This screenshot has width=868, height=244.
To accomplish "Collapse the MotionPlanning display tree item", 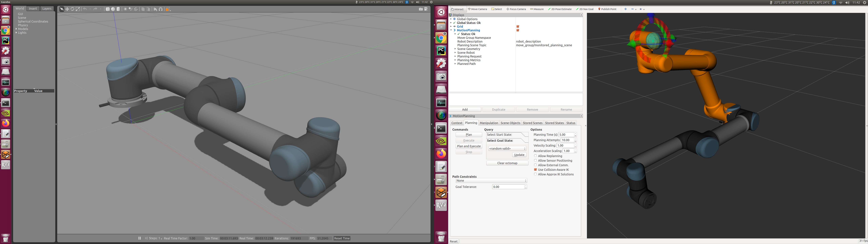I will pos(451,30).
